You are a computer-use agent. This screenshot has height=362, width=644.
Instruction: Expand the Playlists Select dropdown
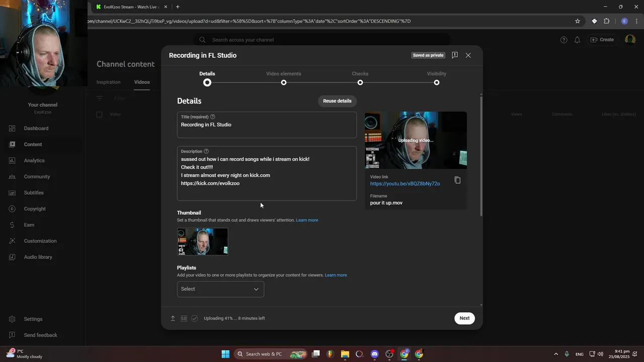coord(220,289)
